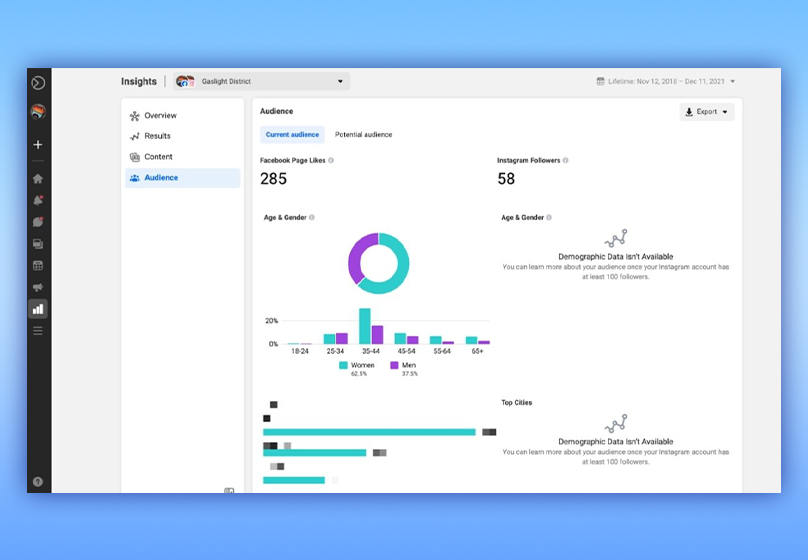Click the plus create icon in sidebar

pyautogui.click(x=38, y=145)
